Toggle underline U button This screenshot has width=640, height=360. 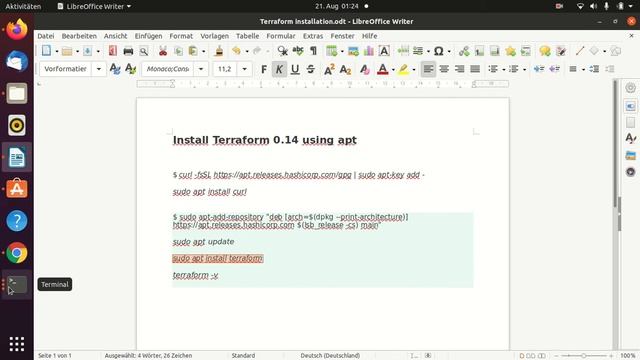[295, 69]
